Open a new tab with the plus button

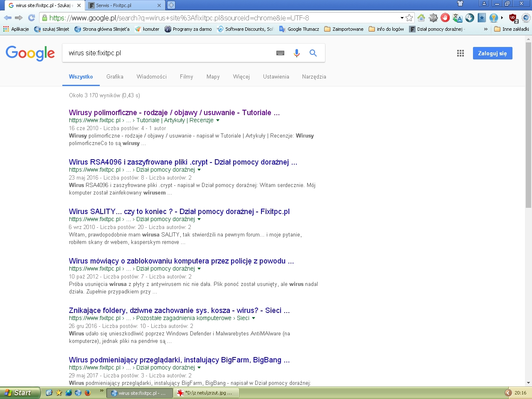tap(171, 5)
